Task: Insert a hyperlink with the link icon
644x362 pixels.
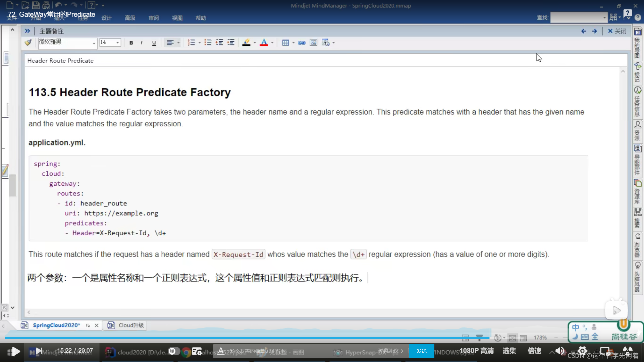Action: (x=302, y=43)
